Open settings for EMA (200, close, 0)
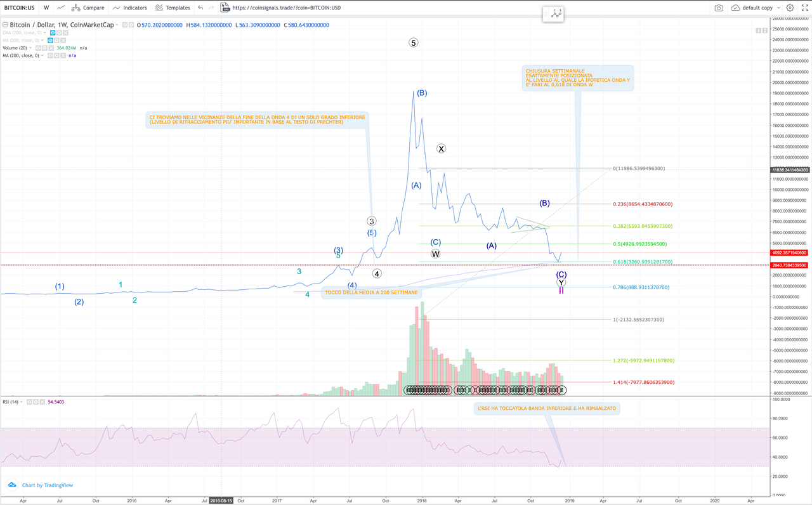This screenshot has height=505, width=812. (59, 33)
